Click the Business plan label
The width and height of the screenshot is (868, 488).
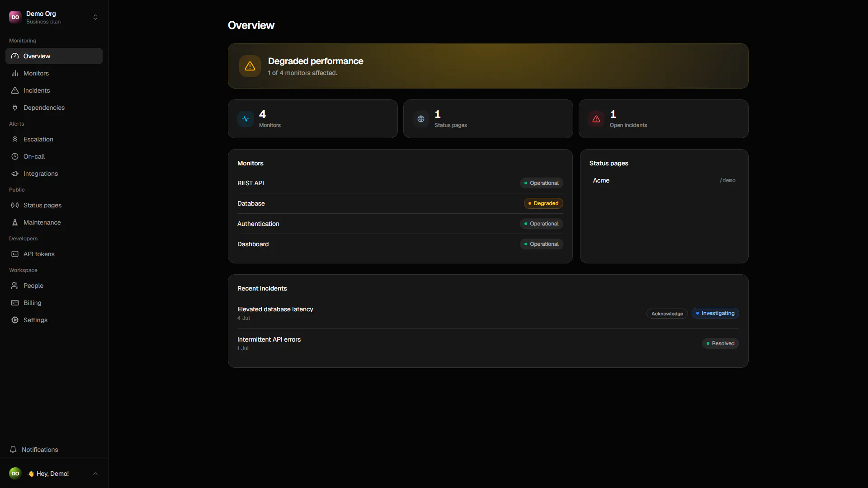43,22
